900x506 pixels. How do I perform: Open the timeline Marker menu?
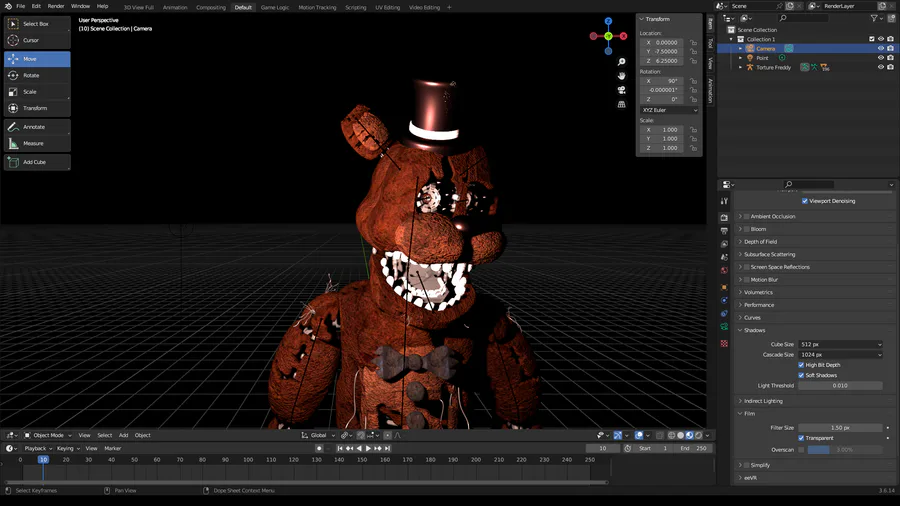tap(112, 449)
